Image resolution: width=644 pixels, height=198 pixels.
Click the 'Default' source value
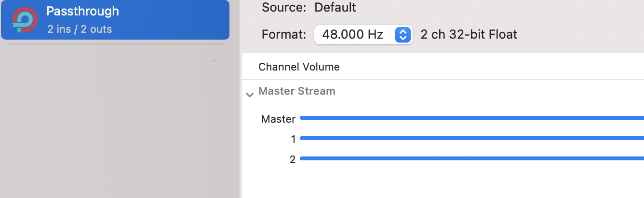[335, 7]
